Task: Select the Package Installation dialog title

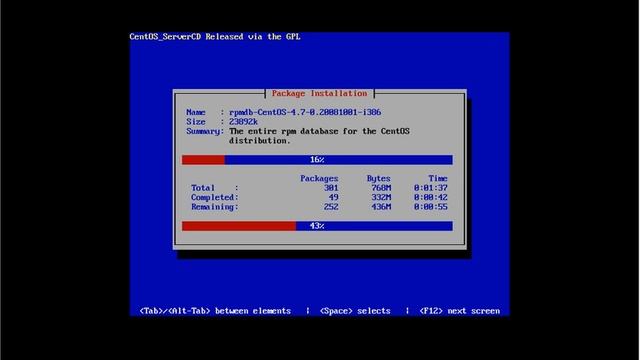Action: click(x=319, y=93)
